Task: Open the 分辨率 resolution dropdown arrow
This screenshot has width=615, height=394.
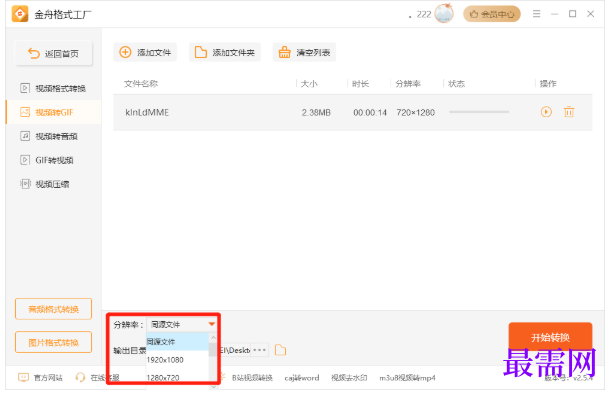Action: (x=212, y=324)
